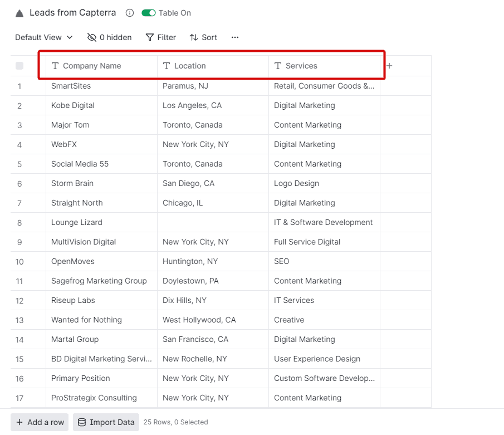Screen dimensions: 504x435
Task: Click the New Rochelle, NY location cell
Action: pyautogui.click(x=213, y=359)
